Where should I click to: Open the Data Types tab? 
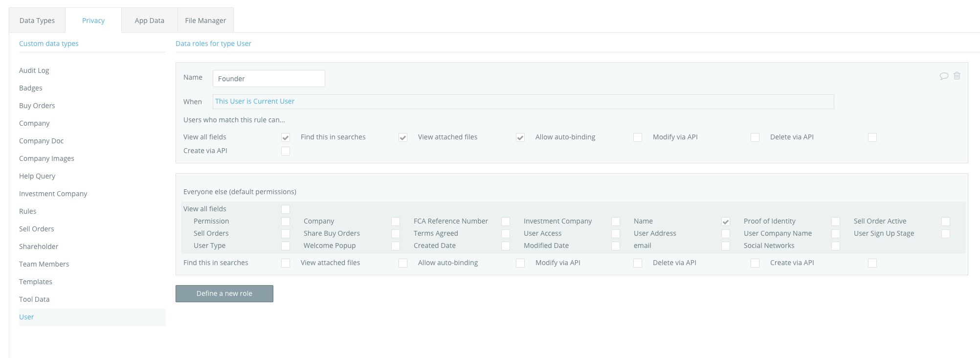pyautogui.click(x=37, y=21)
